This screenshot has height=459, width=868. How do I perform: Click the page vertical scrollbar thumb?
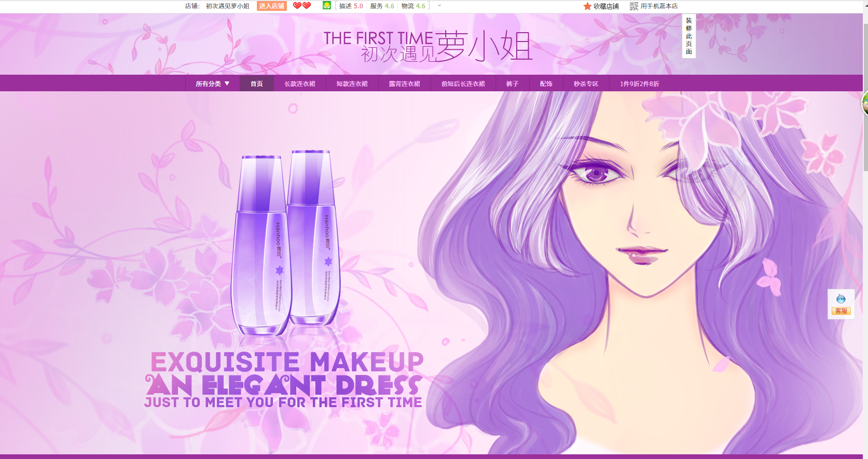point(865,97)
